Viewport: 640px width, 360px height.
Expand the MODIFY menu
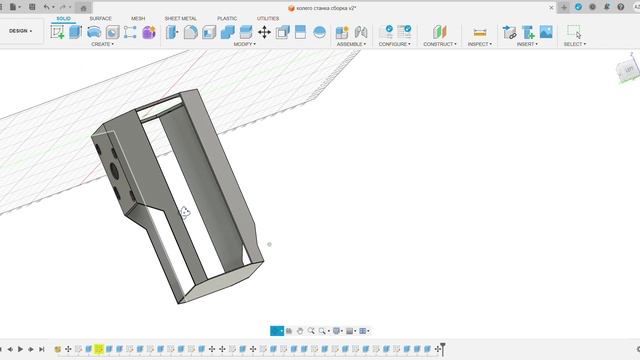[x=244, y=44]
